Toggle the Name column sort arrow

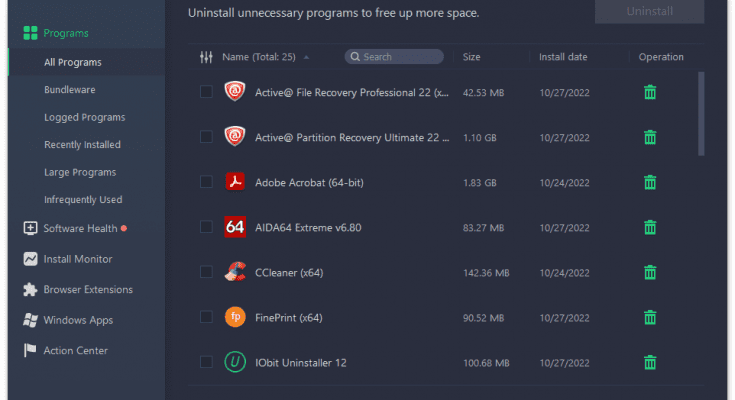306,57
